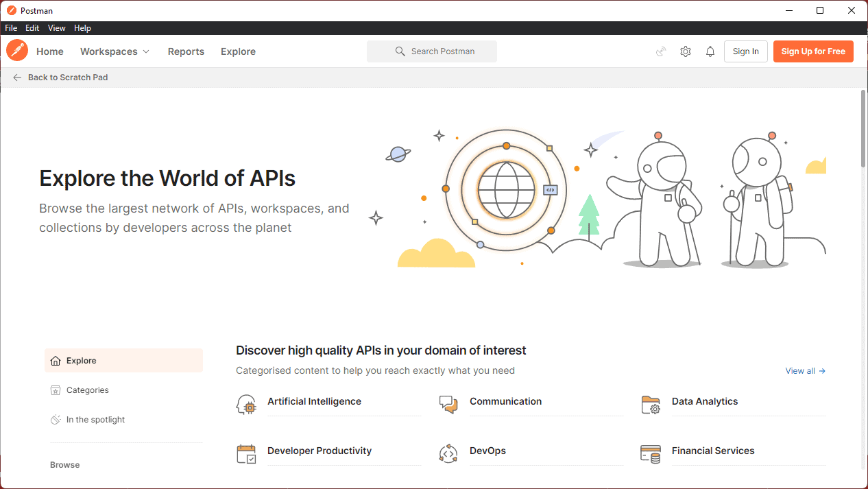This screenshot has height=489, width=868.
Task: Click the Data Analytics folder icon
Action: click(651, 405)
